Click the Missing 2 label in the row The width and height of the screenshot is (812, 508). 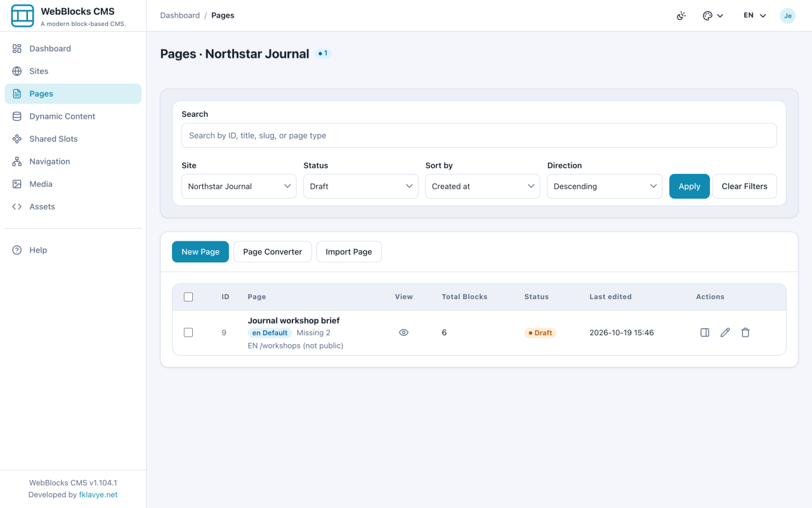[313, 333]
